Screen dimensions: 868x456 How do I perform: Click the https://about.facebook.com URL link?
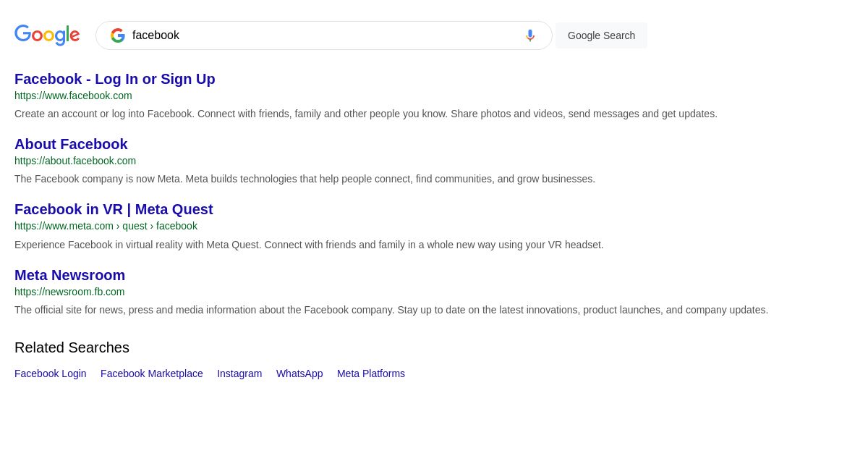click(x=75, y=161)
